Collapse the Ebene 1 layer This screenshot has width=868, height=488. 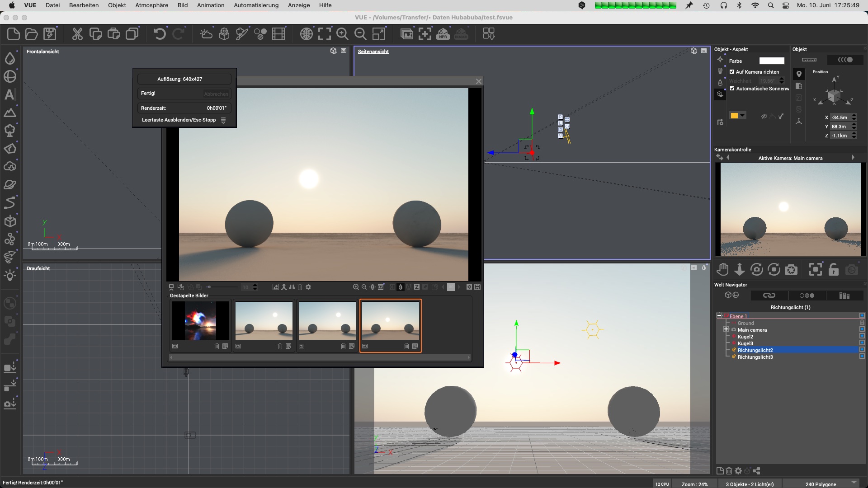click(719, 316)
